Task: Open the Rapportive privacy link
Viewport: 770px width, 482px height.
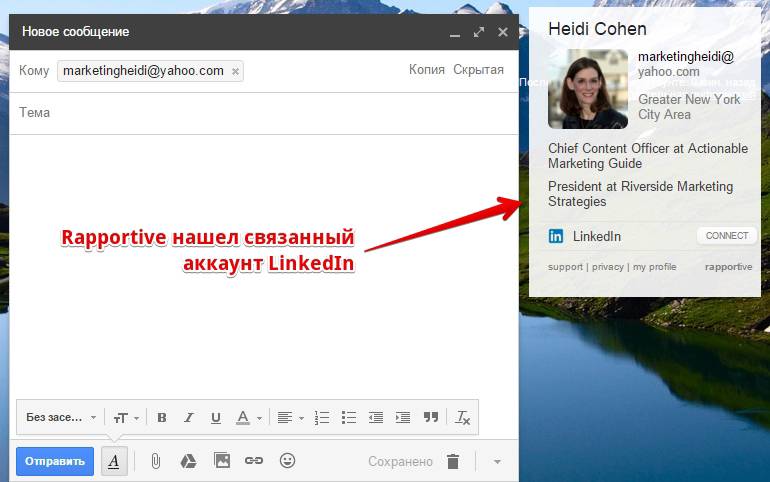Action: coord(607,267)
